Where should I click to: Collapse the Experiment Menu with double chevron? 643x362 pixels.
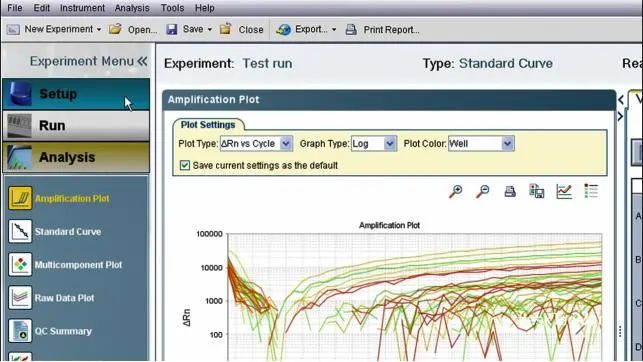click(142, 61)
